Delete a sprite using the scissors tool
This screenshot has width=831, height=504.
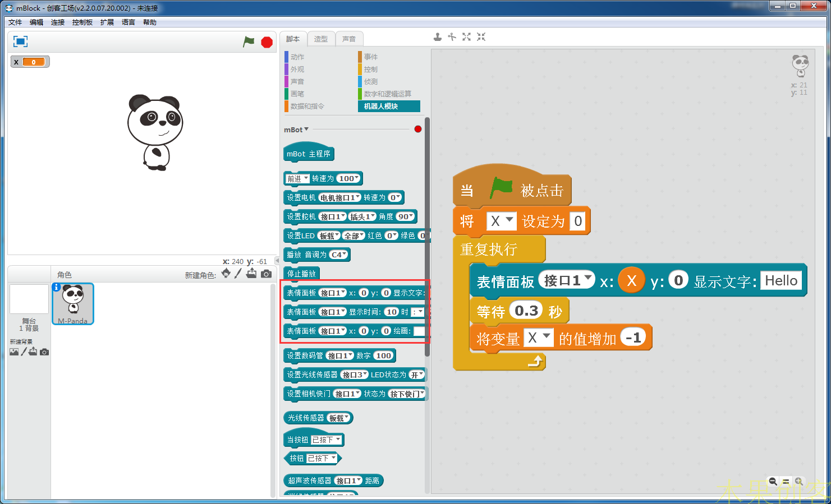pos(452,36)
